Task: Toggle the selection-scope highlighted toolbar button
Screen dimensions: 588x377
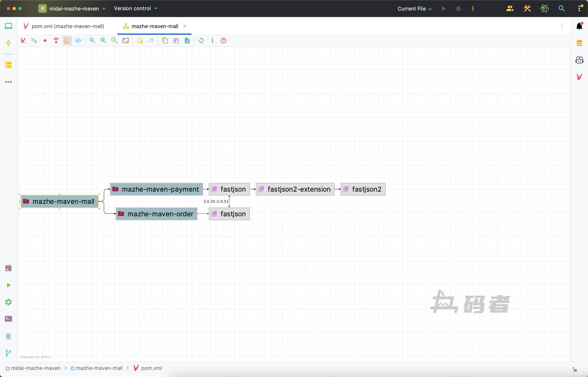Action: 67,41
